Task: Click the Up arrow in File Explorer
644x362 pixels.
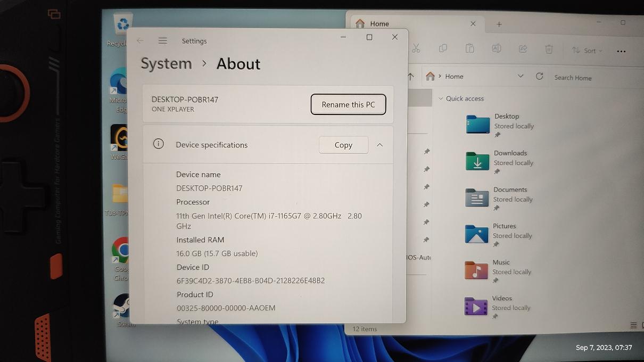Action: [x=410, y=76]
